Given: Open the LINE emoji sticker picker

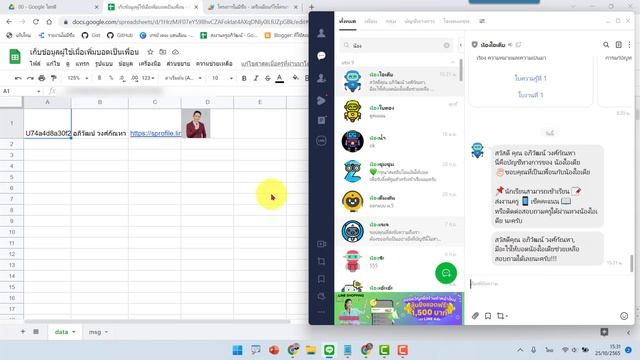Looking at the screenshot, I should (624, 316).
